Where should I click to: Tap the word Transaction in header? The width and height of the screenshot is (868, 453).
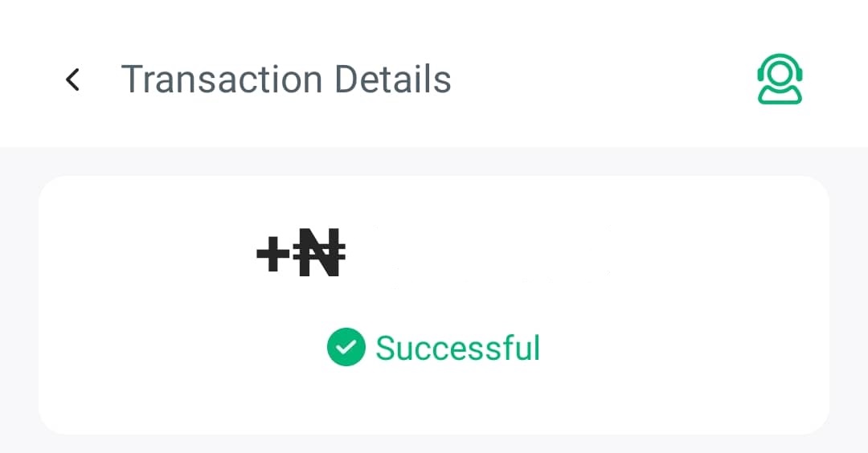tap(221, 80)
